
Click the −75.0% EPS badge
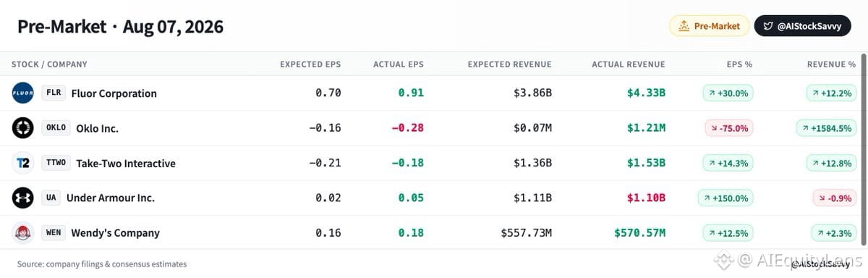coord(729,127)
